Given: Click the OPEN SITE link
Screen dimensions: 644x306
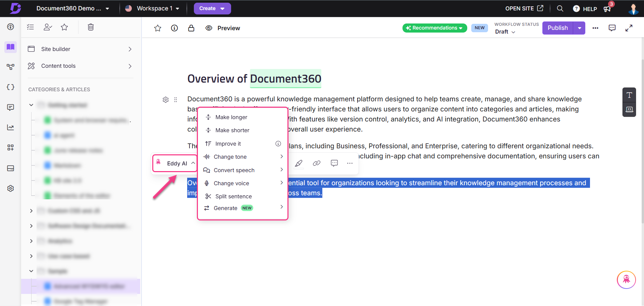Looking at the screenshot, I should (524, 8).
